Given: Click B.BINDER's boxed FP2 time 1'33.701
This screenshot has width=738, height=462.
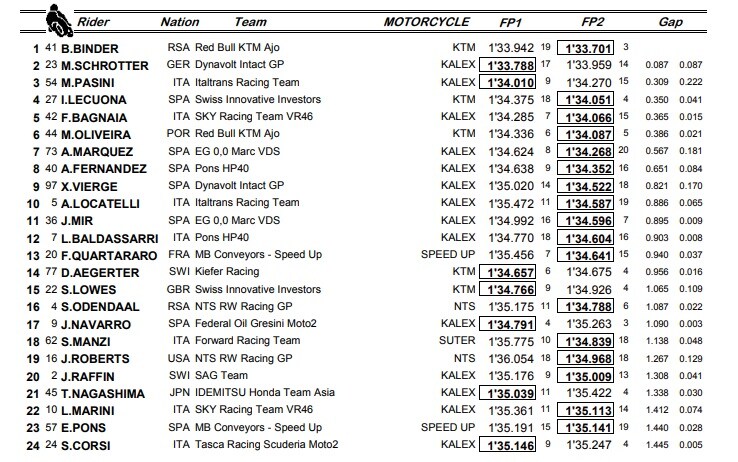Looking at the screenshot, I should click(585, 48).
